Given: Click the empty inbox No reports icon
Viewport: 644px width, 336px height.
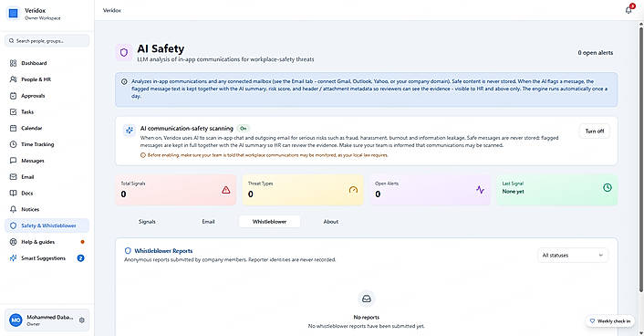Looking at the screenshot, I should tap(367, 299).
